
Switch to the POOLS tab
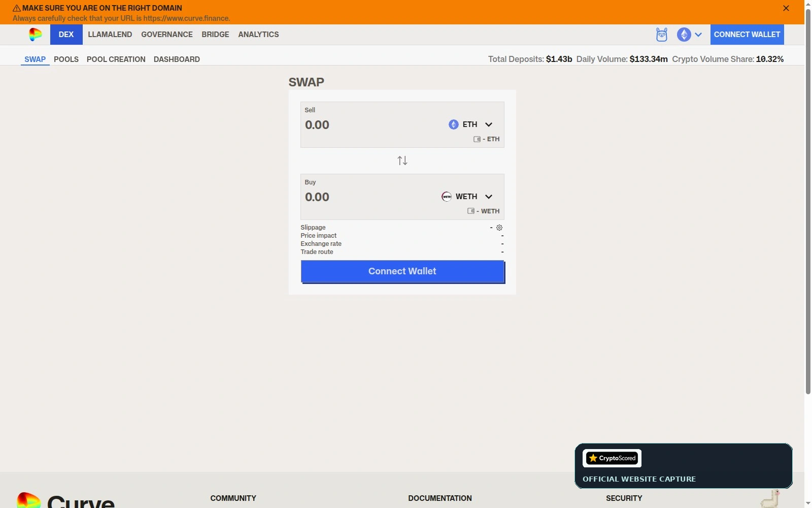66,59
